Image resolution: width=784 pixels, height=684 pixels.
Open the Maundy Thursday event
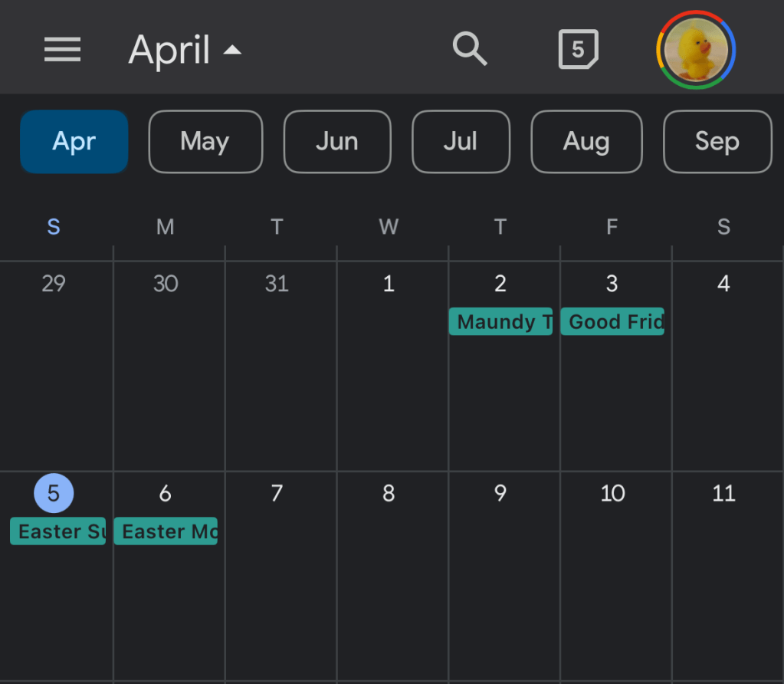(x=500, y=322)
